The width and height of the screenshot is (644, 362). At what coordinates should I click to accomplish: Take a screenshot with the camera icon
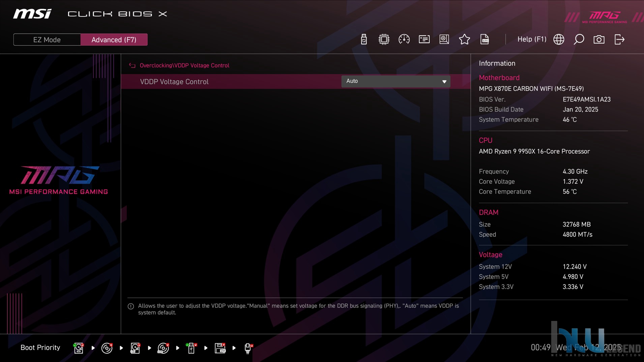point(599,39)
